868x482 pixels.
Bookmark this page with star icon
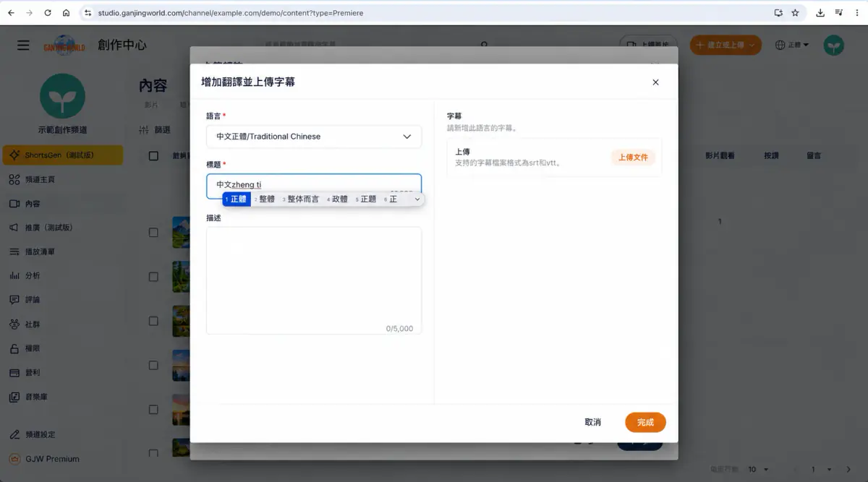(x=795, y=13)
